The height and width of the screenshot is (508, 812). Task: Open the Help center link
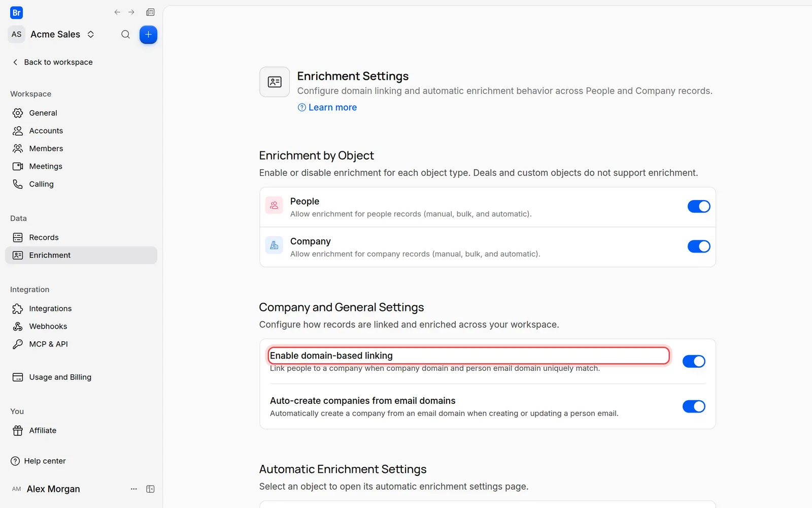(38, 461)
